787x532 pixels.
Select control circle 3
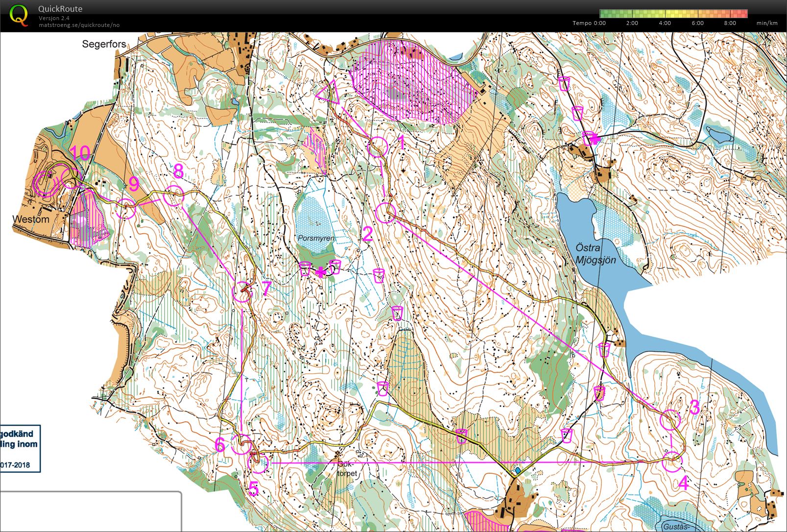[670, 420]
